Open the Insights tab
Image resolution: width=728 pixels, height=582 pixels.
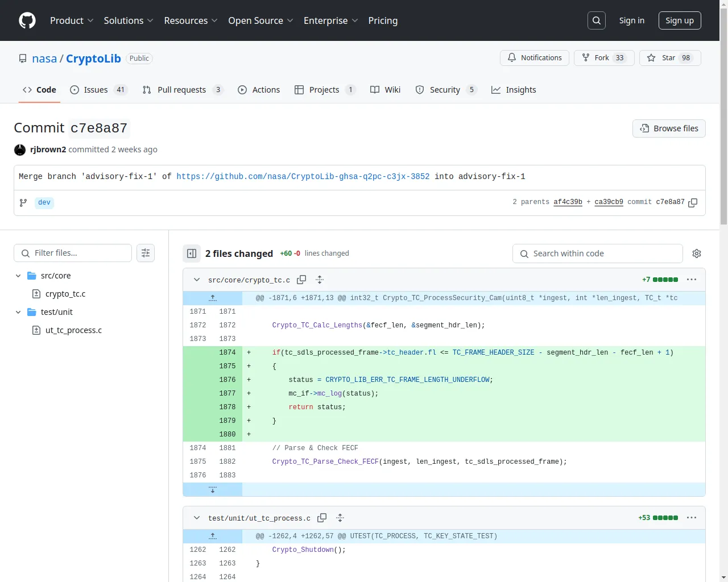click(x=514, y=90)
